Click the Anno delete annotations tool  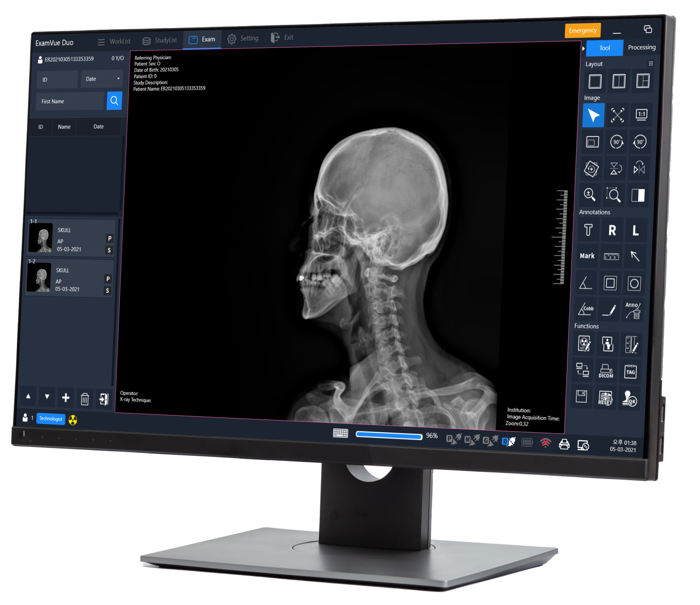[633, 310]
